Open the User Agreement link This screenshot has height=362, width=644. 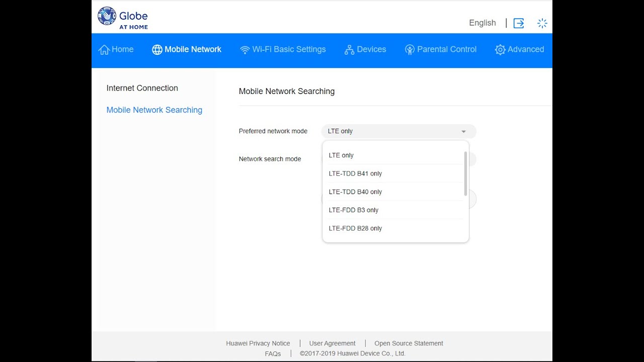tap(333, 343)
